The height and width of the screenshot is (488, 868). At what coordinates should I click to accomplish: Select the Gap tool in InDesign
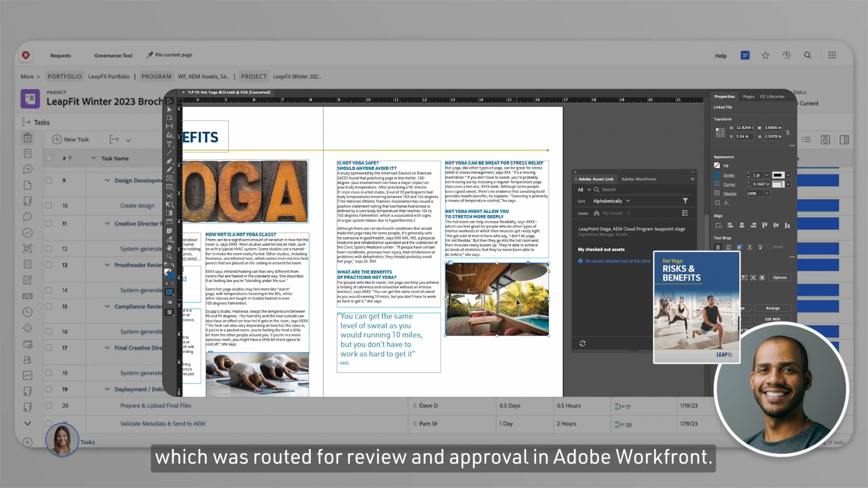(x=169, y=126)
